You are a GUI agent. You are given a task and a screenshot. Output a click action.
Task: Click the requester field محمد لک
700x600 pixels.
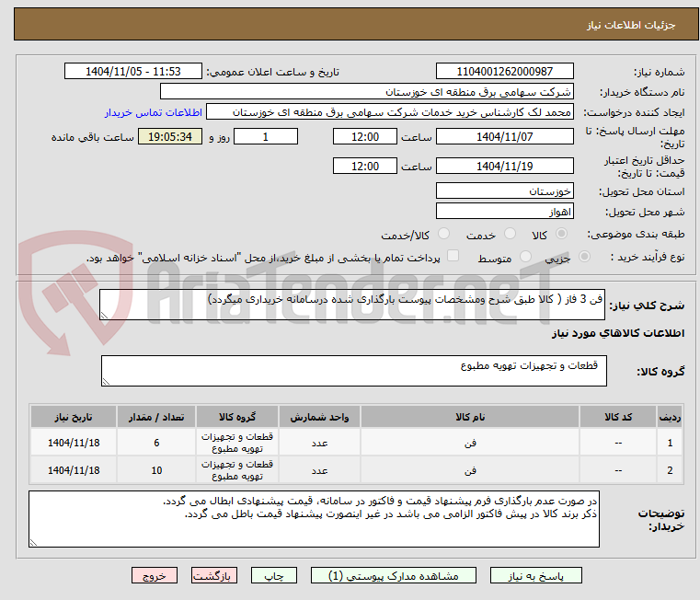(x=390, y=111)
